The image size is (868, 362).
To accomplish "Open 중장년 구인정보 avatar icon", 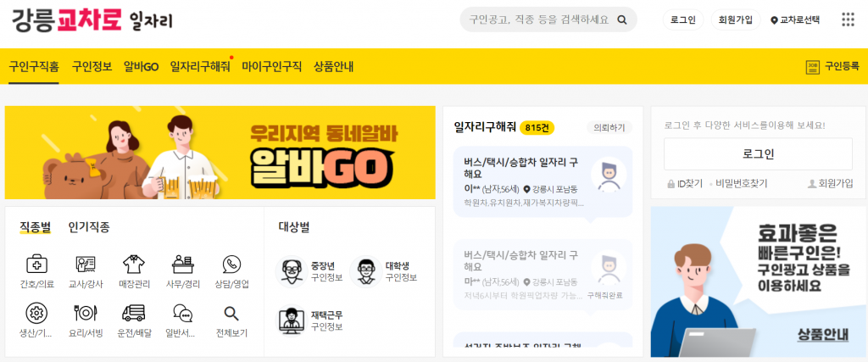I will 292,271.
